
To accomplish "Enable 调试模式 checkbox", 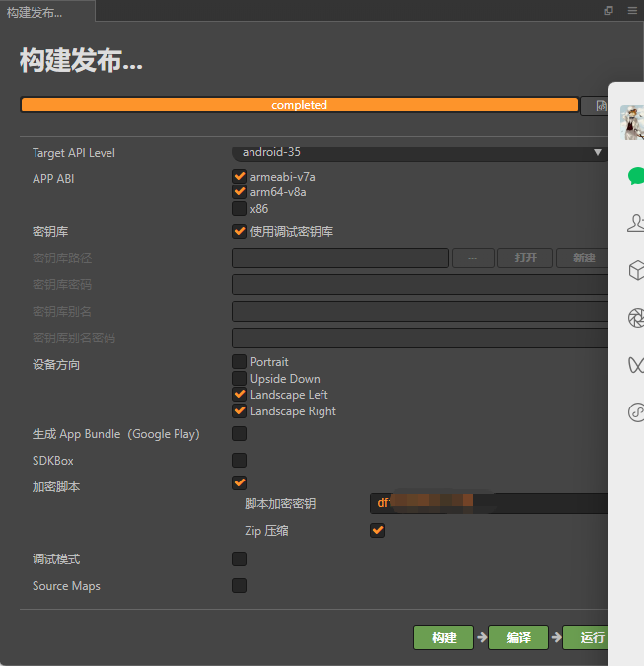I will coord(239,559).
